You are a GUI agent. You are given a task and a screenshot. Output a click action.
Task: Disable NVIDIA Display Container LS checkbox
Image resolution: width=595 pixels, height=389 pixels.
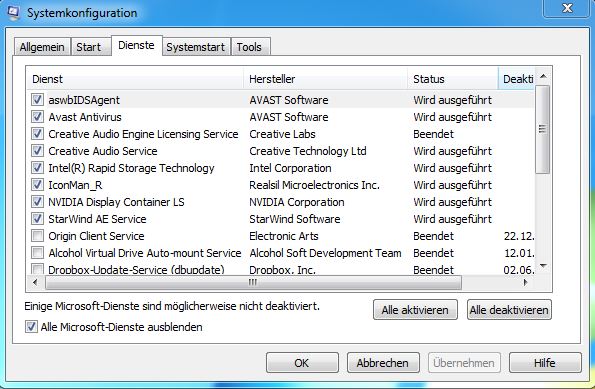37,202
